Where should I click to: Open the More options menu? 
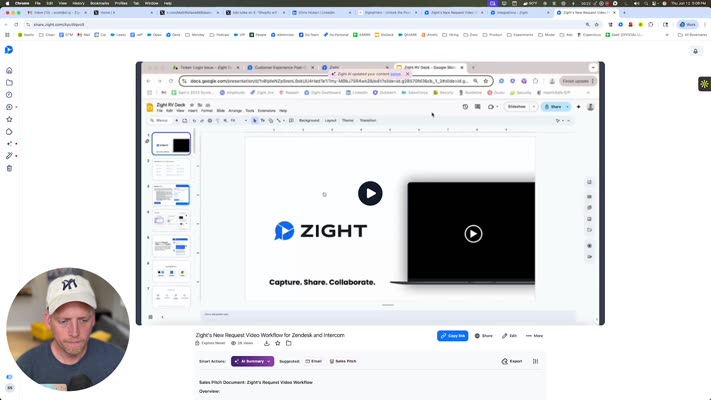coord(535,336)
